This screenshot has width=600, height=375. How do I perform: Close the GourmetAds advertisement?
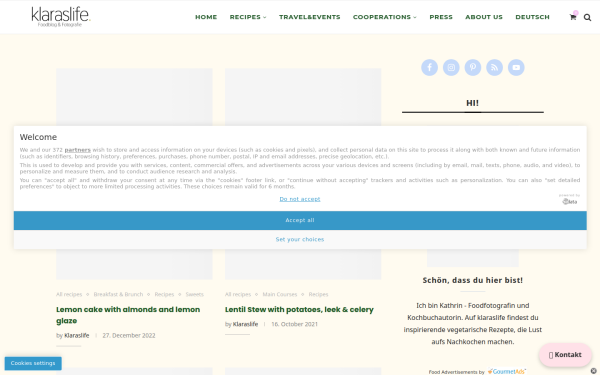(x=593, y=370)
